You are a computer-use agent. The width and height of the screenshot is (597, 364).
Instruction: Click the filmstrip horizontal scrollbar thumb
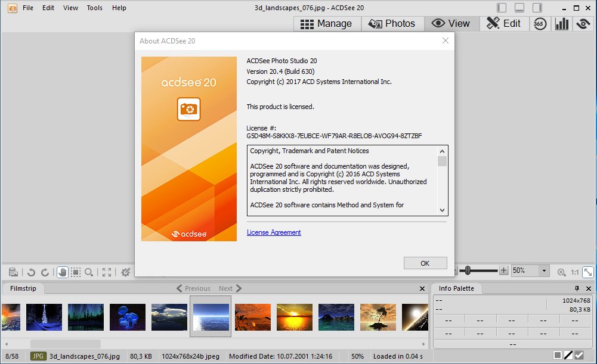pos(66,344)
